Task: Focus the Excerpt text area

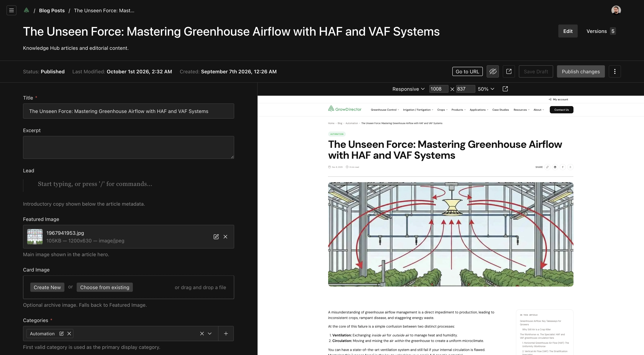Action: (x=128, y=147)
